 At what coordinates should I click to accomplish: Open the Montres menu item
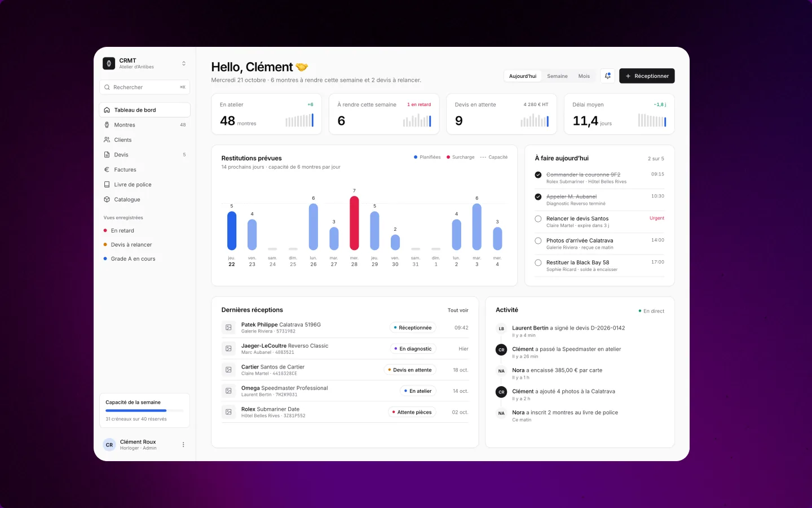click(x=145, y=125)
